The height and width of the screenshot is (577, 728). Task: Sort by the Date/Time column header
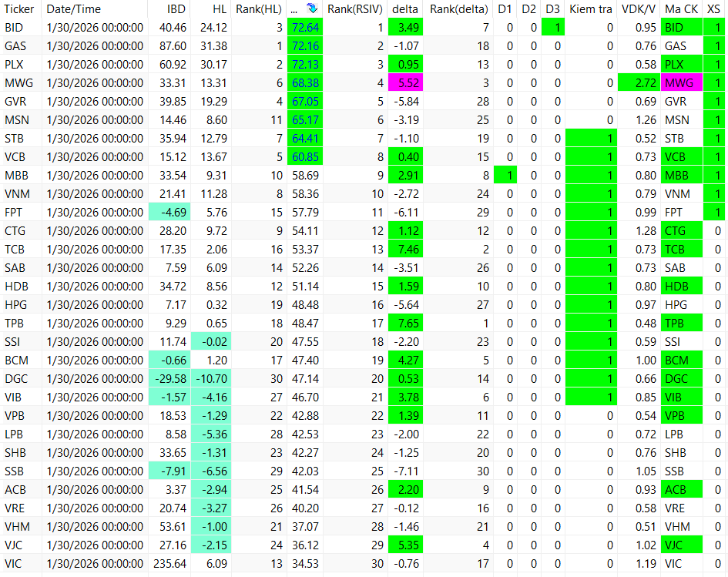[74, 9]
